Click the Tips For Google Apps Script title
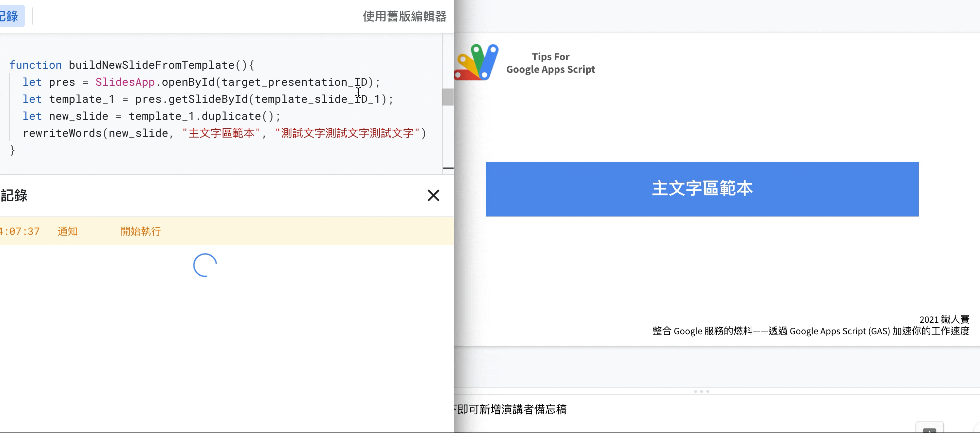The width and height of the screenshot is (980, 433). pyautogui.click(x=551, y=63)
